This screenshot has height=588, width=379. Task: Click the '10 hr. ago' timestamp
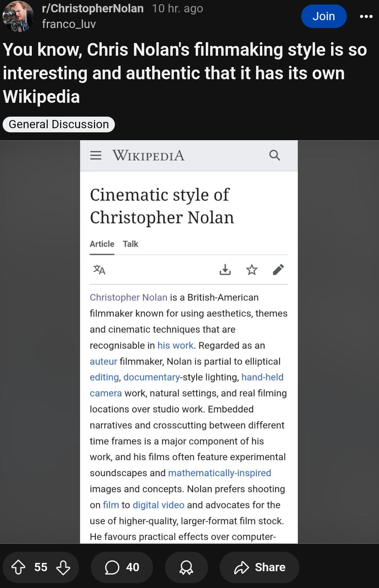pyautogui.click(x=177, y=8)
